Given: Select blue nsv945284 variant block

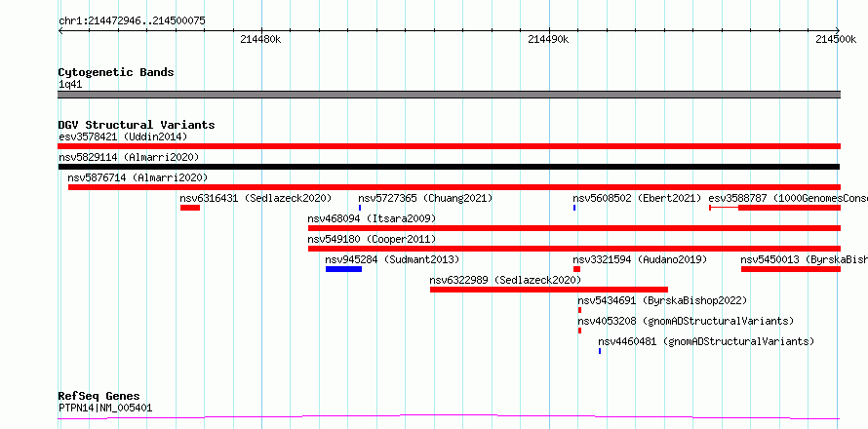Looking at the screenshot, I should (x=343, y=269).
